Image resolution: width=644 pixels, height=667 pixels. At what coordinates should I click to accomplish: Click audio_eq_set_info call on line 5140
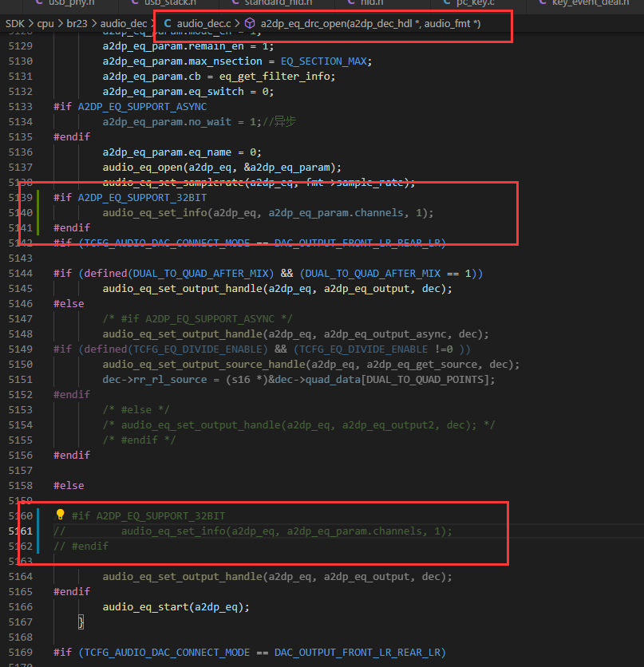(154, 213)
